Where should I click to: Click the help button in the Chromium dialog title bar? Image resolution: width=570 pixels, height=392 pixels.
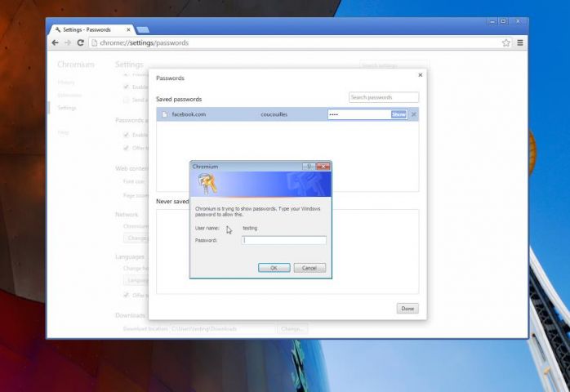point(309,166)
